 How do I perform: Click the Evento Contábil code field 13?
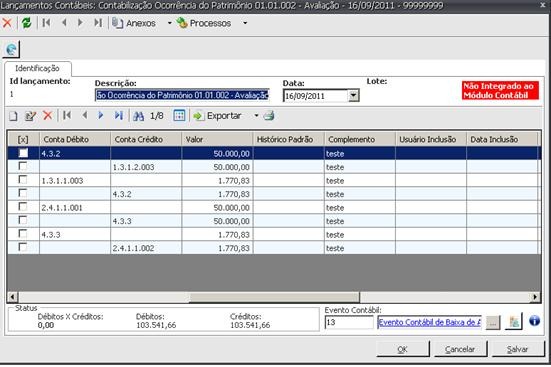tap(349, 322)
